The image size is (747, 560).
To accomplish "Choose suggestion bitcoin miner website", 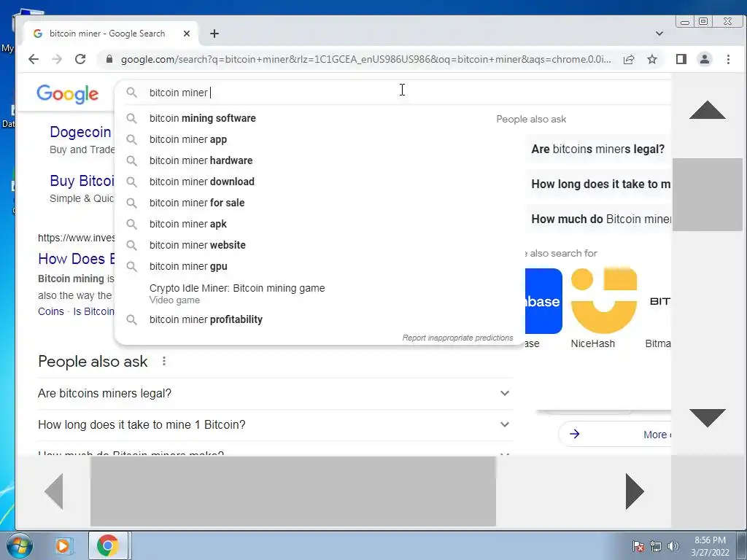I will coord(320,245).
